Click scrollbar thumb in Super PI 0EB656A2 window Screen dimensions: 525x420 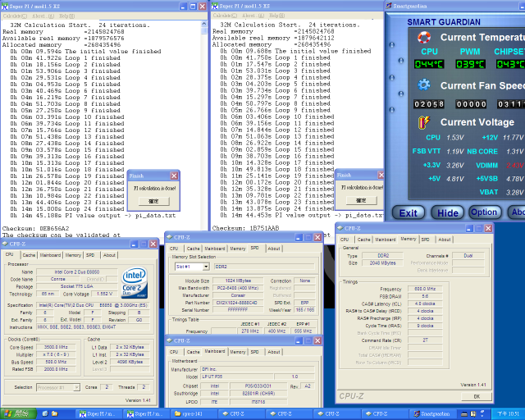point(204,31)
